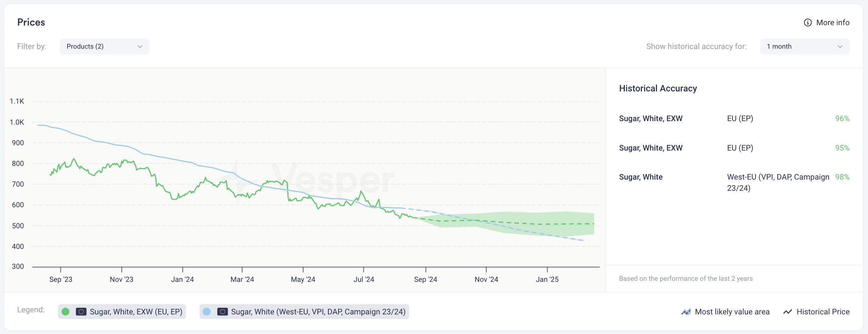Click the Filter by: label

tap(32, 47)
